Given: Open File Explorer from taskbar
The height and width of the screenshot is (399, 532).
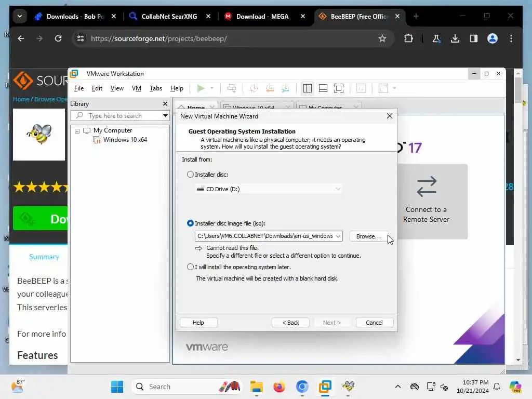Looking at the screenshot, I should [257, 387].
